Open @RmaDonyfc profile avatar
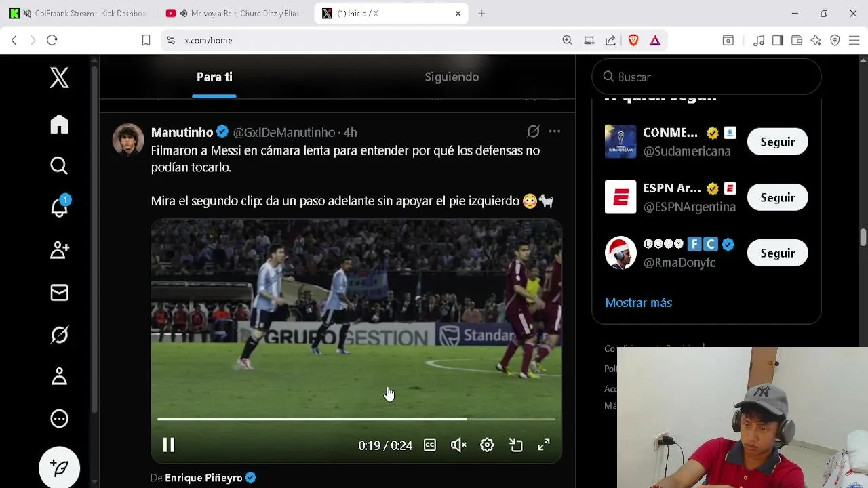This screenshot has width=868, height=488. click(620, 253)
